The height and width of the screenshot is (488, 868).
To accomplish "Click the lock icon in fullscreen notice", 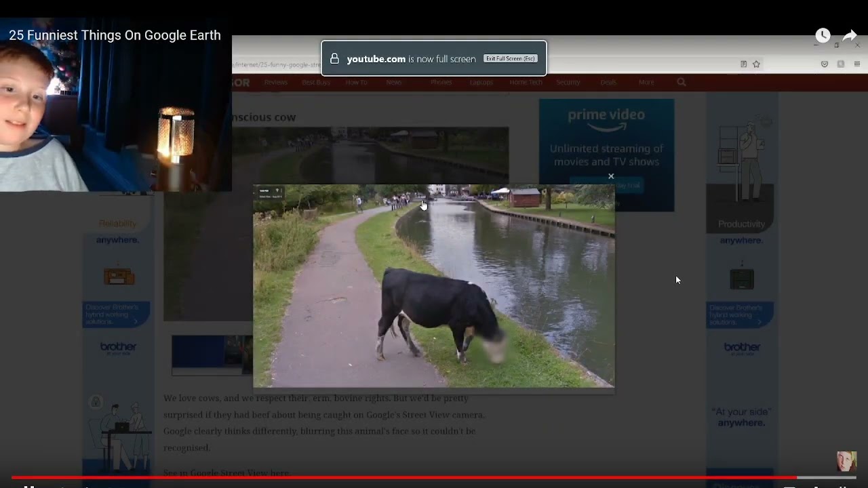I will tap(334, 59).
